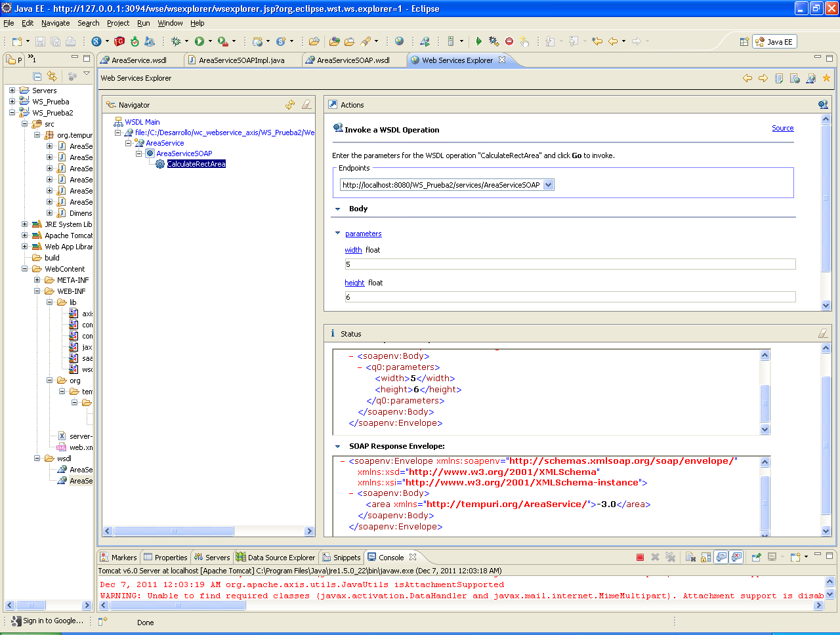
Task: Collapse the Body section
Action: pyautogui.click(x=338, y=209)
